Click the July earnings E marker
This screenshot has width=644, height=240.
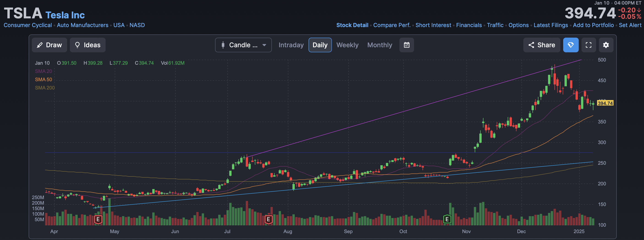point(268,219)
